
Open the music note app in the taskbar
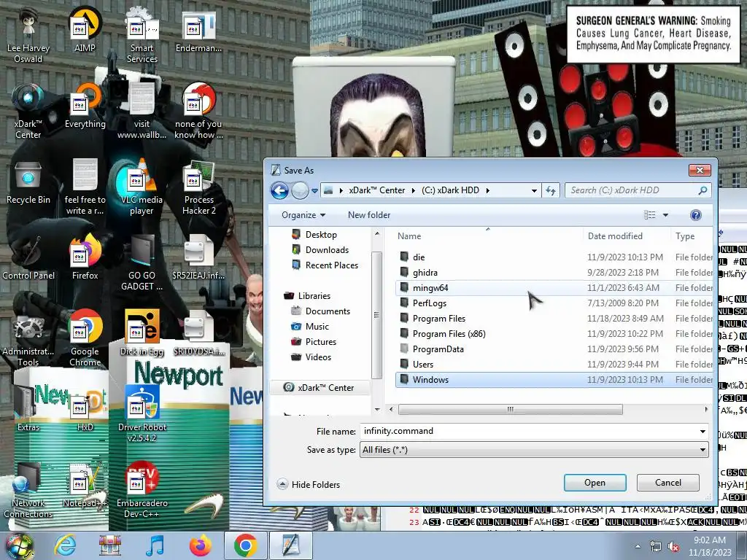(x=155, y=545)
